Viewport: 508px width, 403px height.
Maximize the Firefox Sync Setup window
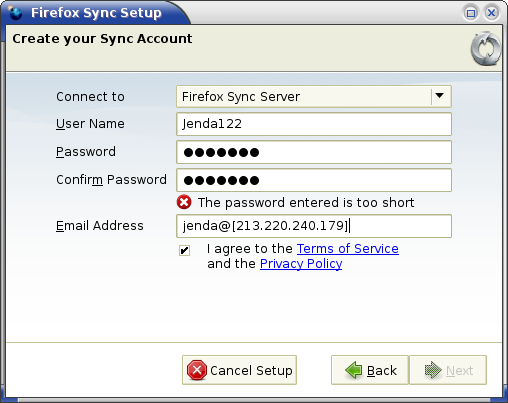pos(471,13)
